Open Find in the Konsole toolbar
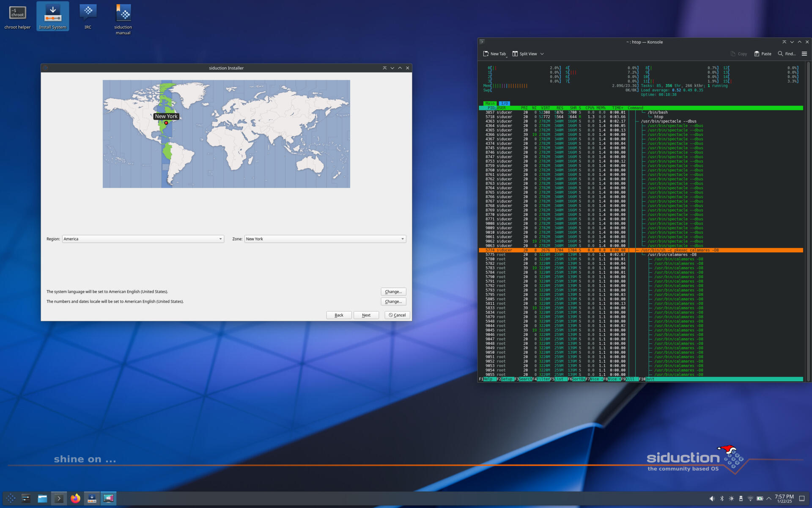This screenshot has width=812, height=508. pyautogui.click(x=787, y=54)
